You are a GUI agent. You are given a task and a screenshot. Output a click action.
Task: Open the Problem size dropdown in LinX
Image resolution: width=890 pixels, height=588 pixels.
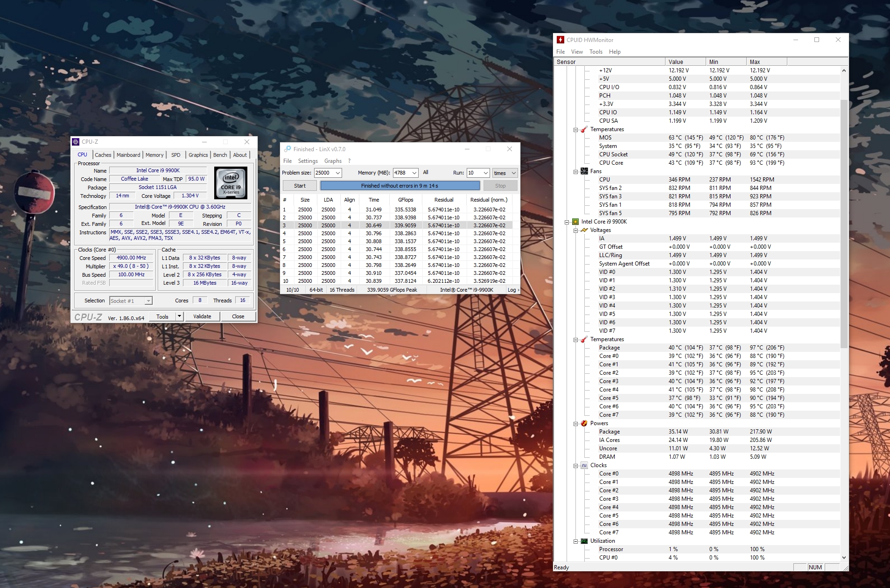(x=337, y=173)
